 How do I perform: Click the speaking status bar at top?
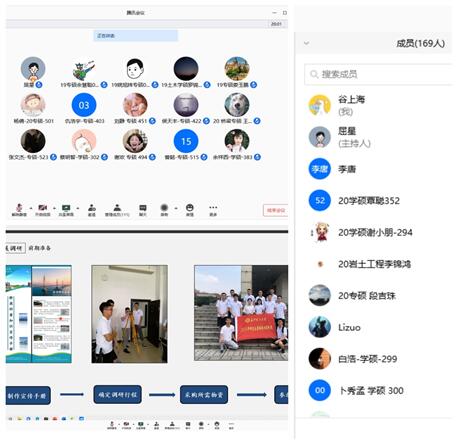tap(135, 36)
